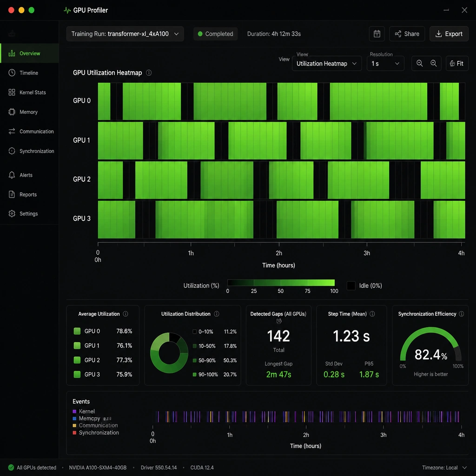The image size is (476, 476).
Task: Click the Longest Gap value 2m 47s
Action: click(x=279, y=375)
